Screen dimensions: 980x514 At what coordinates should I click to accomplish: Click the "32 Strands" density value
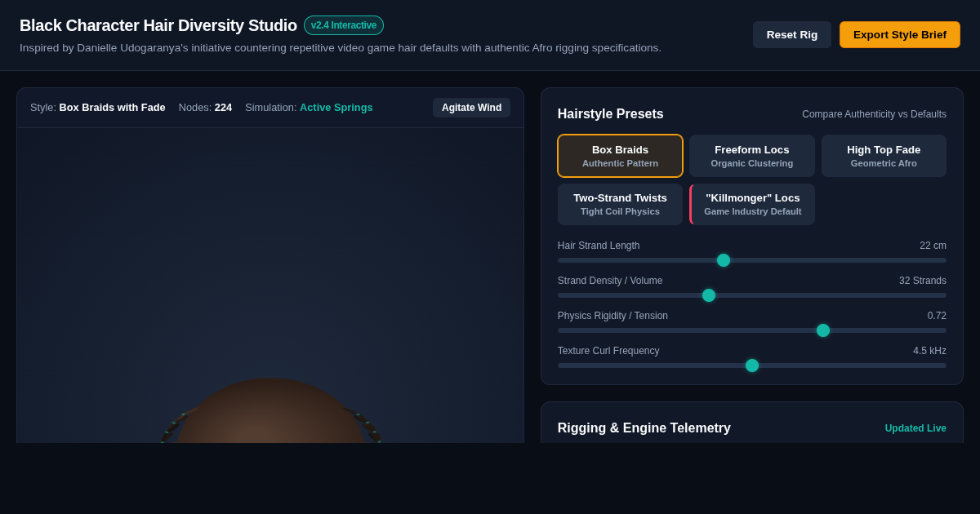tap(923, 281)
